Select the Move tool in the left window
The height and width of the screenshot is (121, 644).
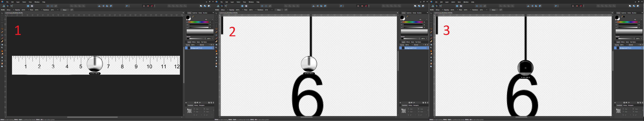2,13
